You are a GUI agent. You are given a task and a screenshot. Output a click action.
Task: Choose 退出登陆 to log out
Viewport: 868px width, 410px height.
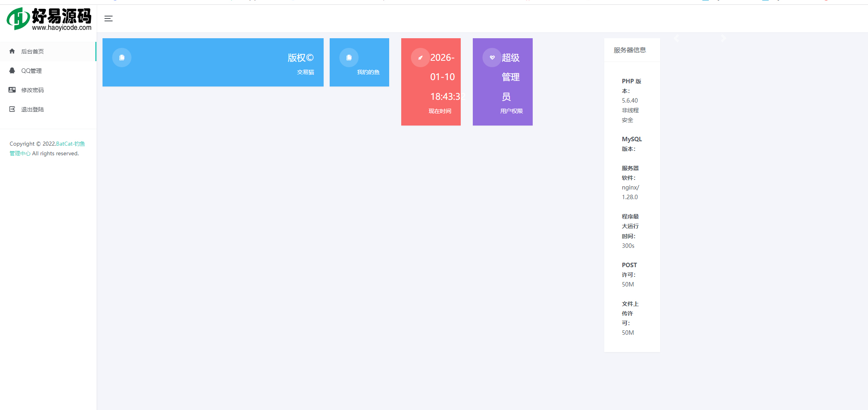tap(33, 109)
